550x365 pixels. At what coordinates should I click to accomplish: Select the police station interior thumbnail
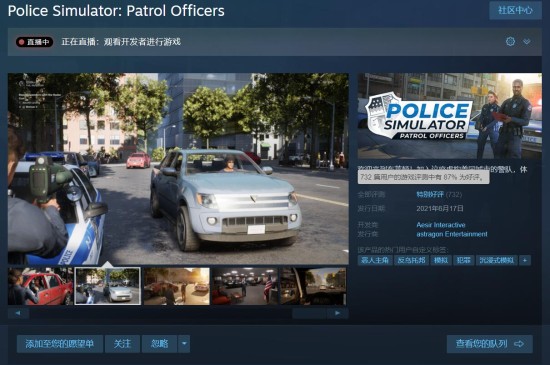tap(244, 286)
